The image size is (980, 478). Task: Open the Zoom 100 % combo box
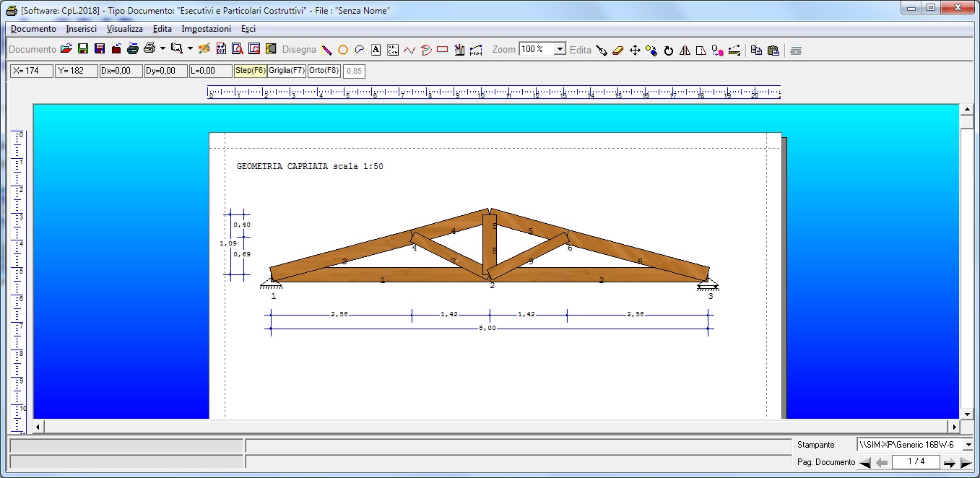point(542,49)
